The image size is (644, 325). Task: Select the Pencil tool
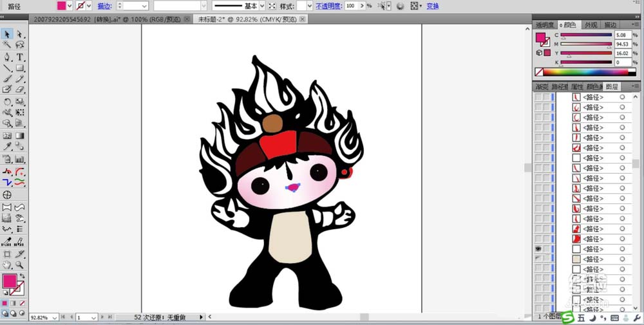(19, 79)
